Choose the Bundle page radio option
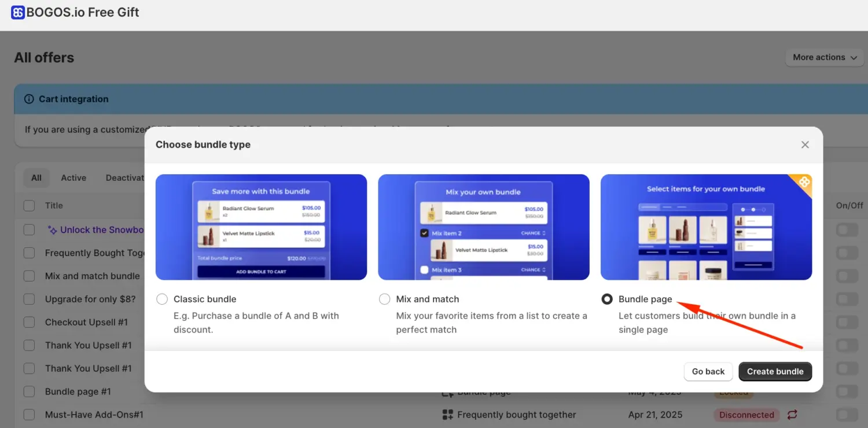The image size is (868, 428). coord(607,299)
